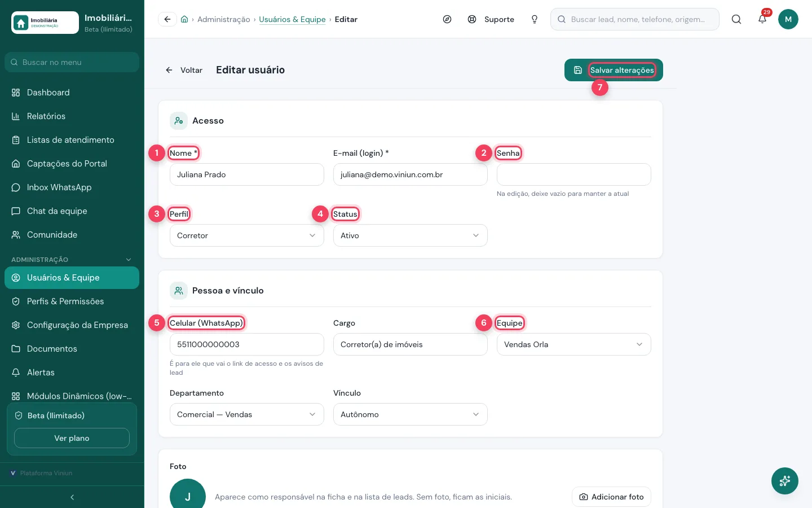The height and width of the screenshot is (508, 812).
Task: Open the Perfil dropdown showing Corretor
Action: click(247, 235)
